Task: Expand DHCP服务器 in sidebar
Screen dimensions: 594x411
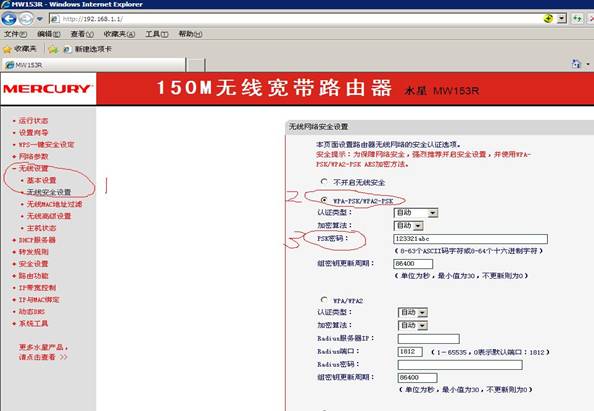Action: [x=37, y=240]
